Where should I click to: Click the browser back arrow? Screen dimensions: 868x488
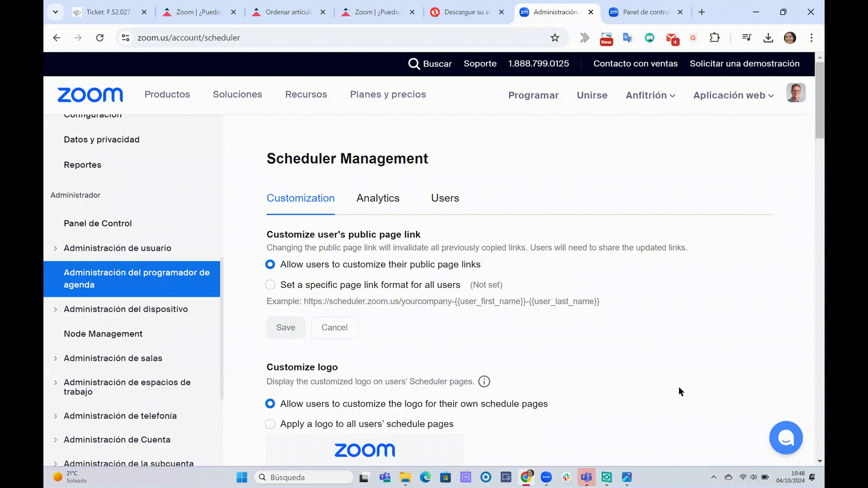point(57,38)
